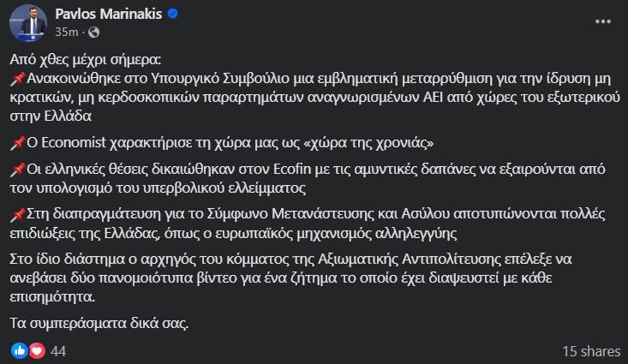Show the 44 reactions list
Screen dimensions: 628x364
point(58,352)
